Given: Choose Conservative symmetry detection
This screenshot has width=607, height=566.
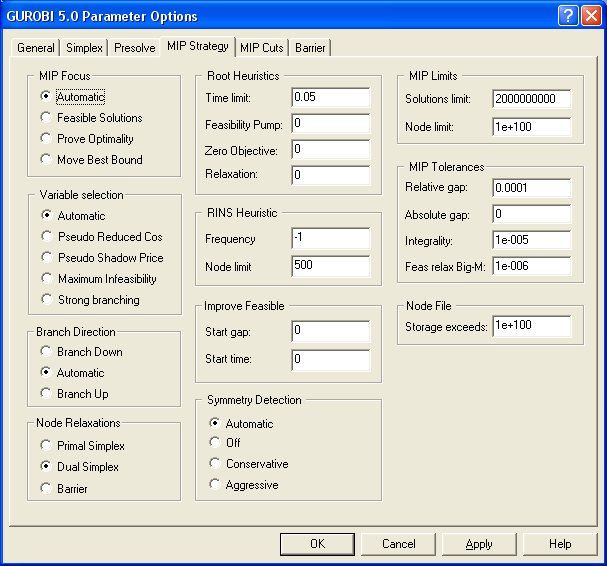Looking at the screenshot, I should click(x=249, y=463).
